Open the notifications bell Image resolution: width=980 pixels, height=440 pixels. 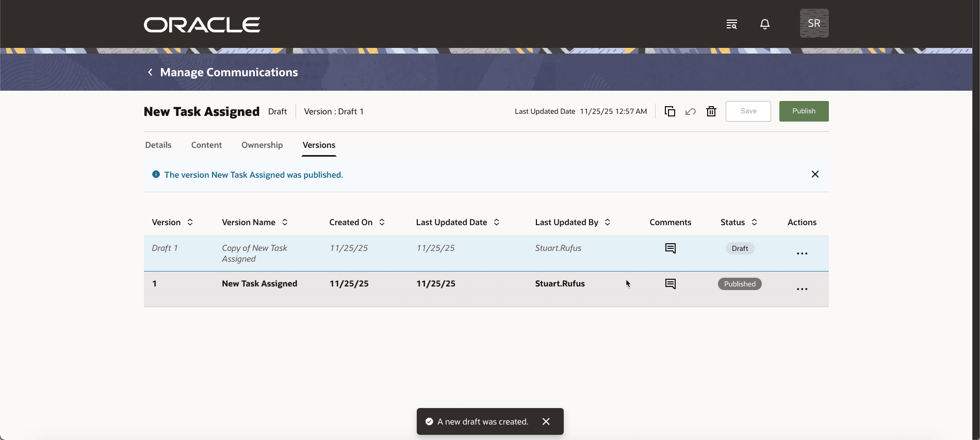(765, 24)
